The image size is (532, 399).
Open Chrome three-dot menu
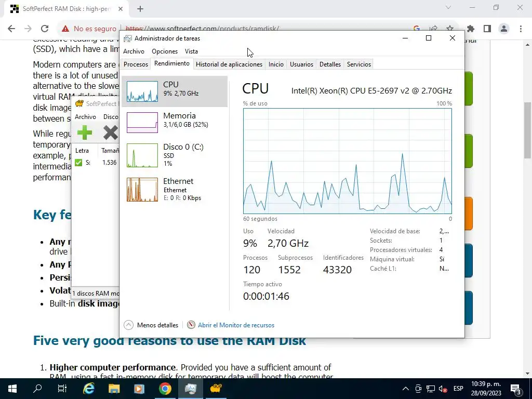tap(521, 29)
